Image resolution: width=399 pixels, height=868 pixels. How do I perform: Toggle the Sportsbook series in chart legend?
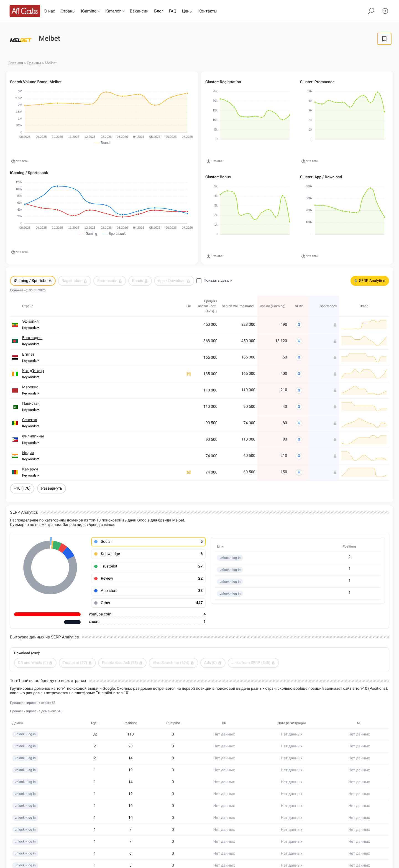coord(114,234)
